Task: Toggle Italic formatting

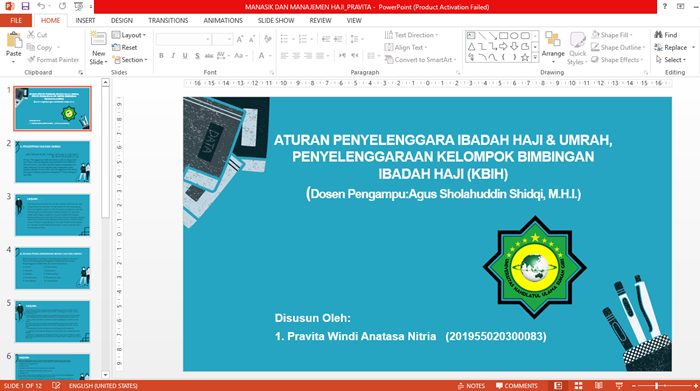Action: tap(173, 56)
